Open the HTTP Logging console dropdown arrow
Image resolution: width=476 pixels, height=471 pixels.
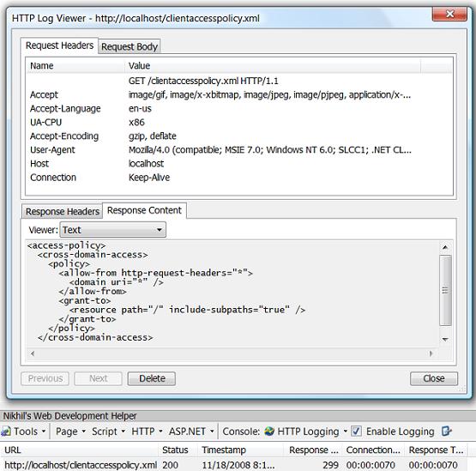click(x=345, y=432)
